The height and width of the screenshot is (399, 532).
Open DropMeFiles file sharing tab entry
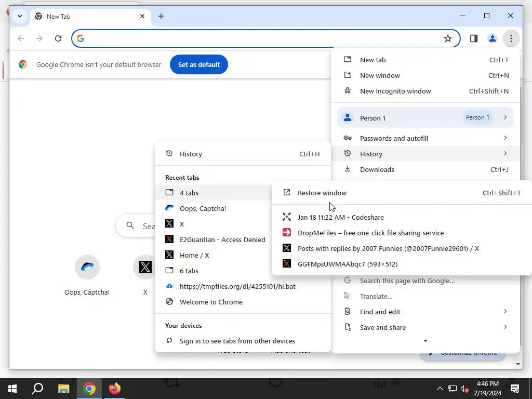coord(402,233)
